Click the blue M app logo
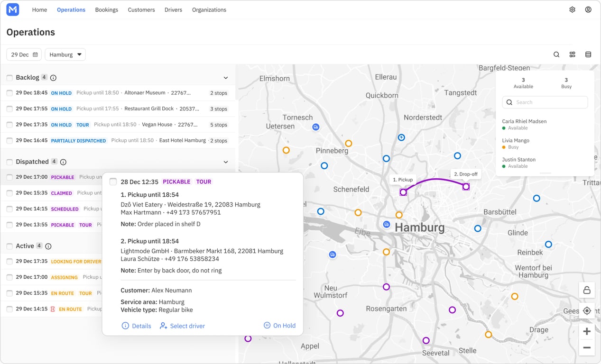 pyautogui.click(x=13, y=9)
